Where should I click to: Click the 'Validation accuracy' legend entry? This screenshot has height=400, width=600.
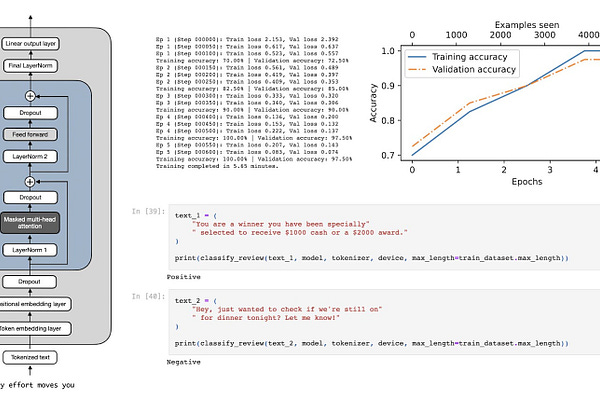[x=462, y=70]
